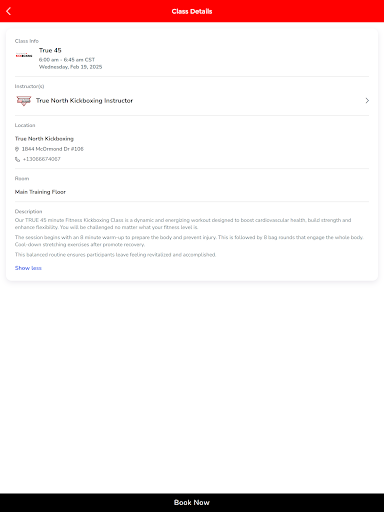Tap the date Wednesday, Feb 19, 2025
The image size is (384, 512).
(70, 67)
